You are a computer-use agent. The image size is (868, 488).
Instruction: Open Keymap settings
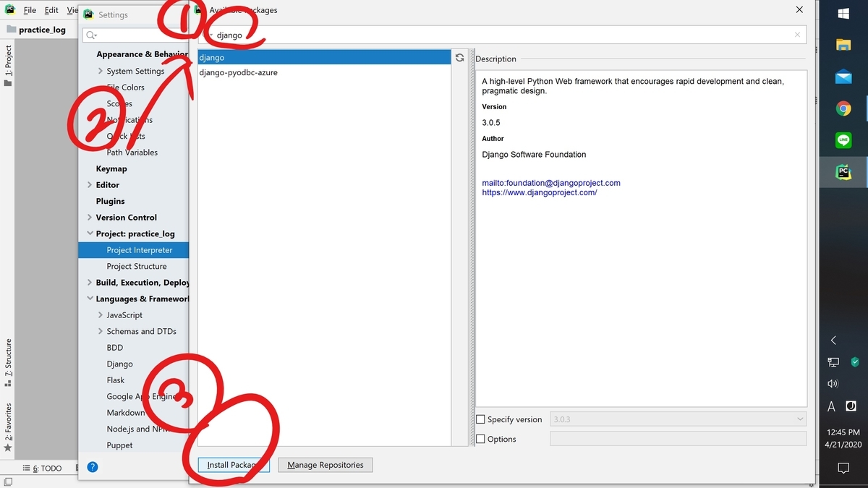(x=111, y=168)
